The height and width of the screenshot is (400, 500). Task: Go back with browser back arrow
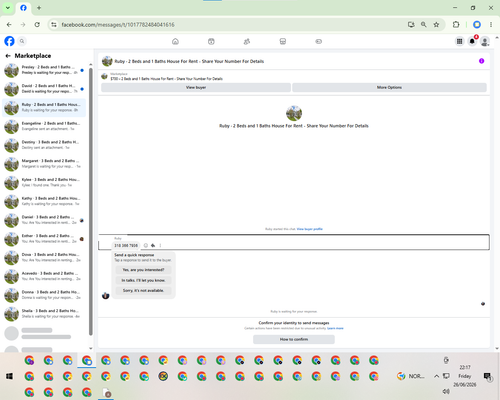(9, 25)
